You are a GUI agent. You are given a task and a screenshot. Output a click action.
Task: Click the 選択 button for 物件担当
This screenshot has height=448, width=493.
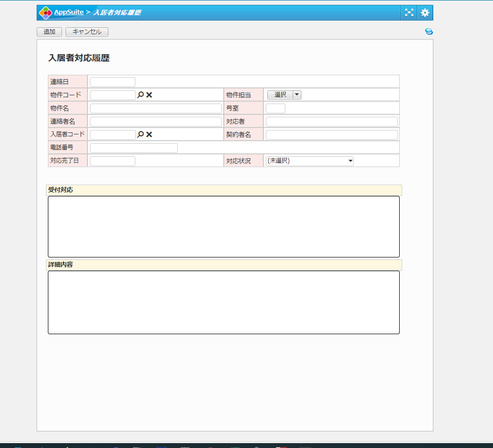click(x=280, y=95)
